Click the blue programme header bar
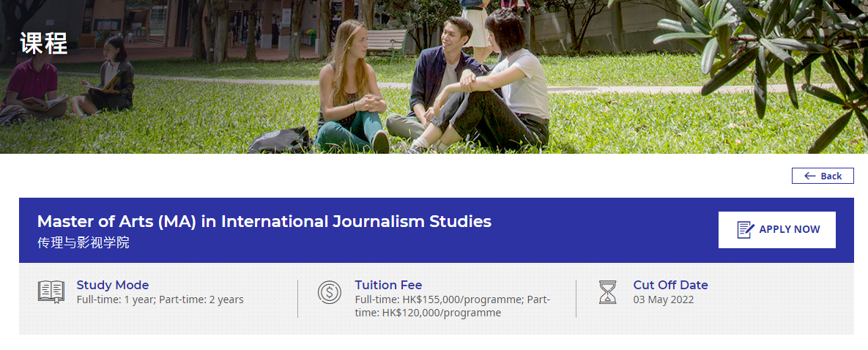Viewport: 868px width, 350px height. click(x=437, y=231)
